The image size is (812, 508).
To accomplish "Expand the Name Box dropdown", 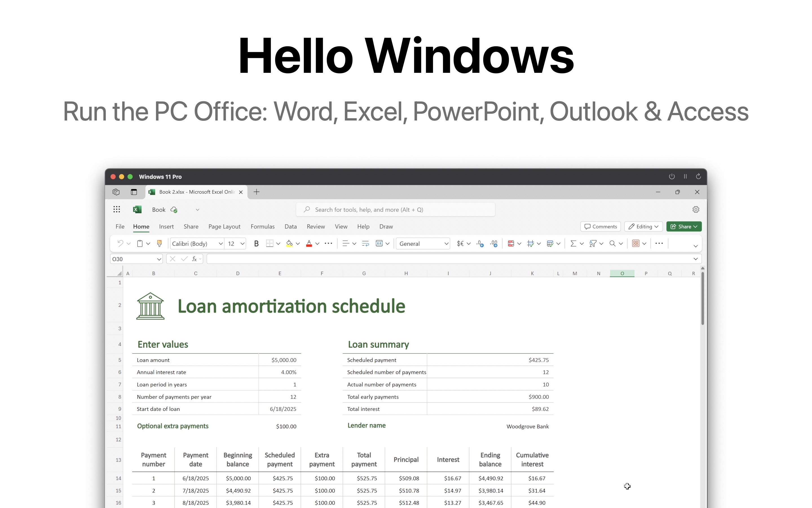I will 159,259.
